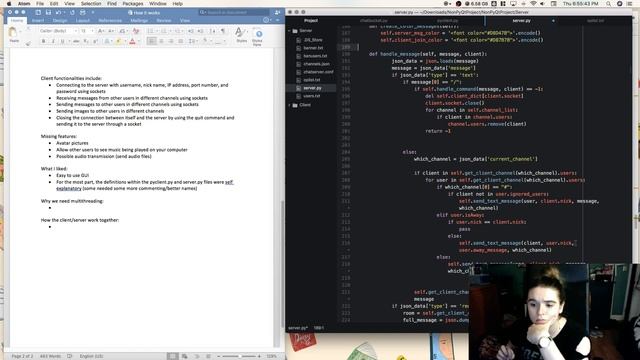Toggle superscript formatting
The width and height of the screenshot is (640, 360).
coord(95,41)
